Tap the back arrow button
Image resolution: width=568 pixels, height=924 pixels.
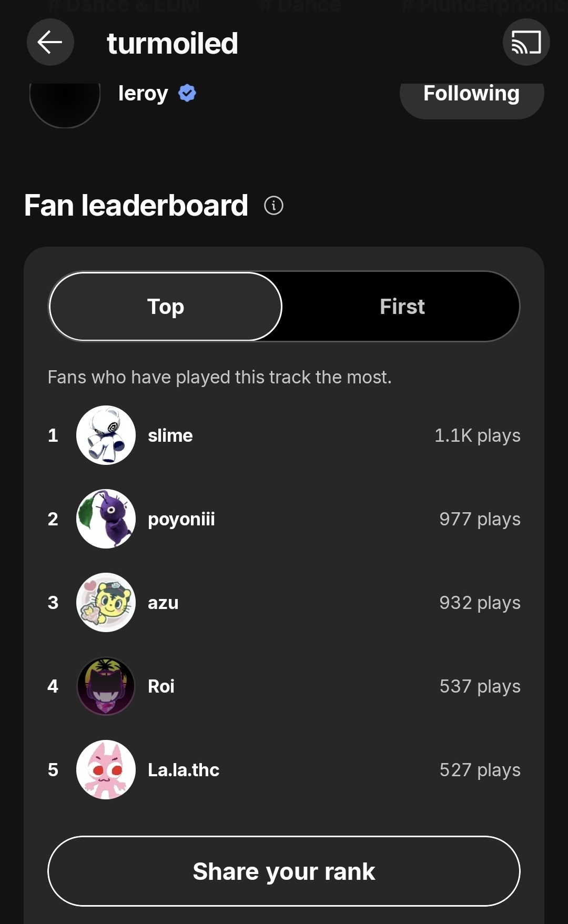(x=50, y=43)
